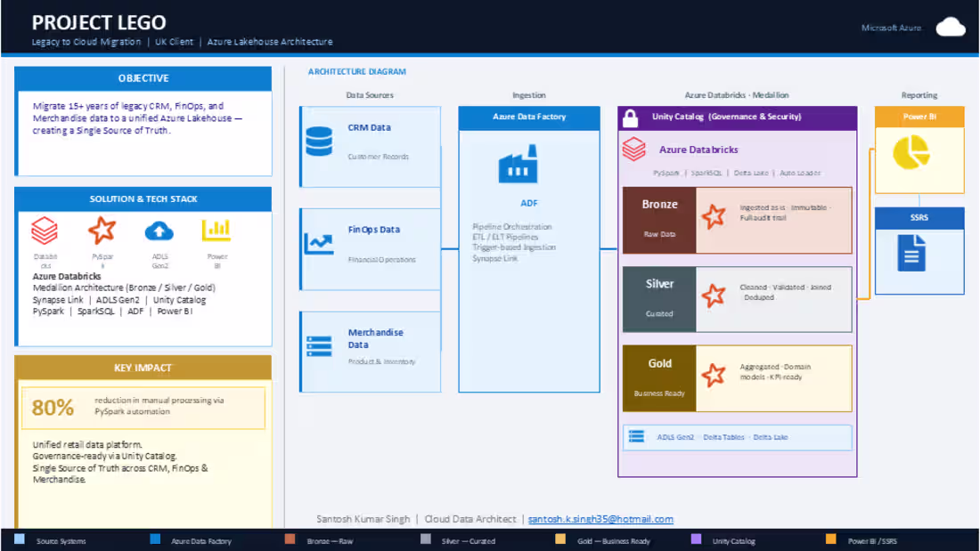Click the 'ADF' label under the factory icon
Image resolution: width=980 pixels, height=551 pixels.
(528, 203)
